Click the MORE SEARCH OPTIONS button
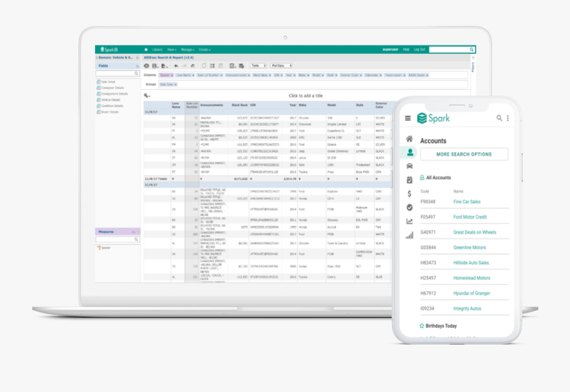The height and width of the screenshot is (392, 570). (464, 154)
